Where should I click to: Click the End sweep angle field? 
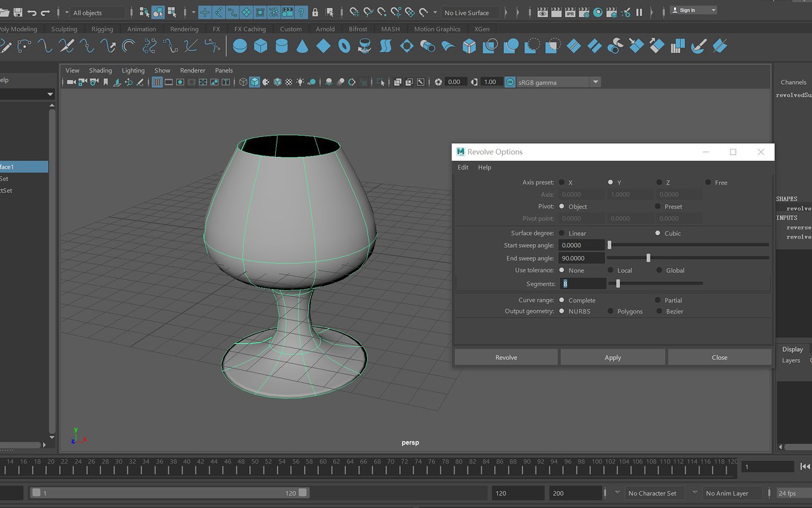pyautogui.click(x=581, y=258)
